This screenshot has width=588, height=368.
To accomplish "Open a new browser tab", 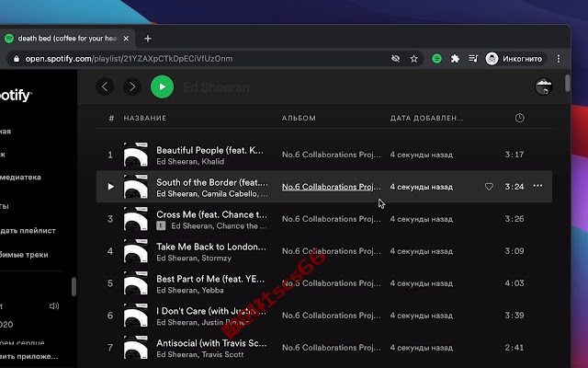I will click(148, 39).
